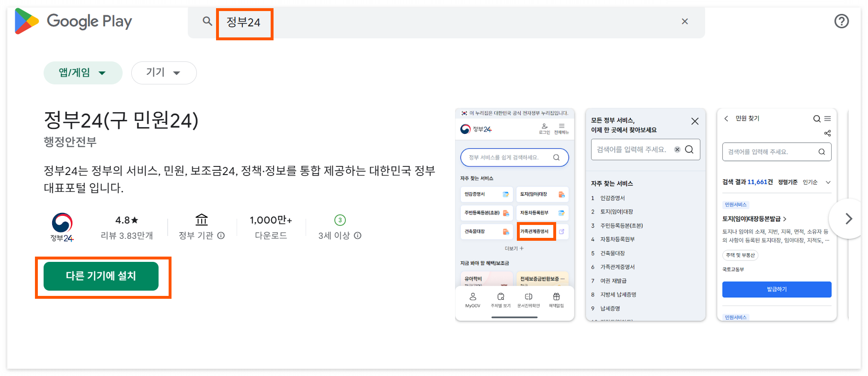The width and height of the screenshot is (868, 376).
Task: Click the age rating 3 badge icon
Action: tap(340, 220)
